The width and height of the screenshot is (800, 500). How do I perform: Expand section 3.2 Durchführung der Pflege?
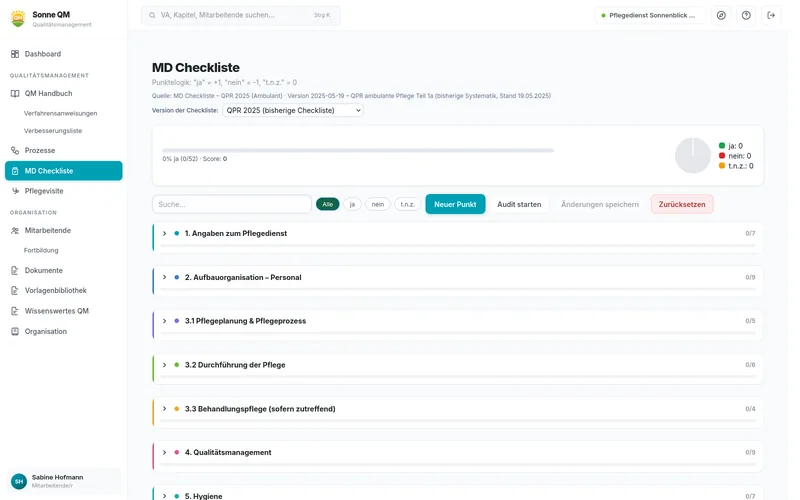(164, 365)
